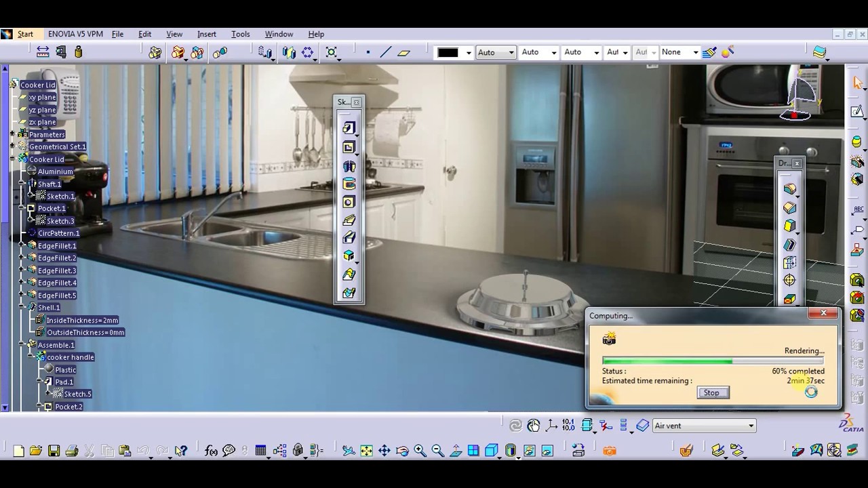Image resolution: width=868 pixels, height=488 pixels.
Task: Collapse the Shell.1 tree node
Action: coord(22,308)
